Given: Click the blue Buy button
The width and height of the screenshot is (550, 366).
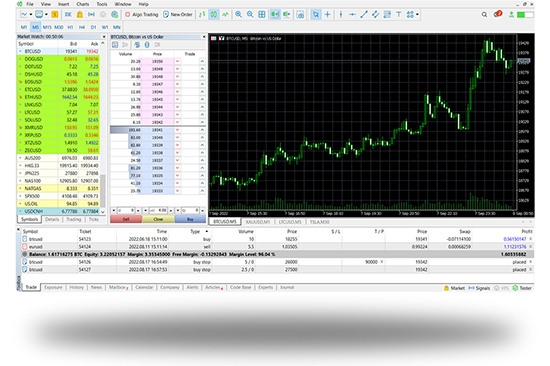Looking at the screenshot, I should (190, 219).
